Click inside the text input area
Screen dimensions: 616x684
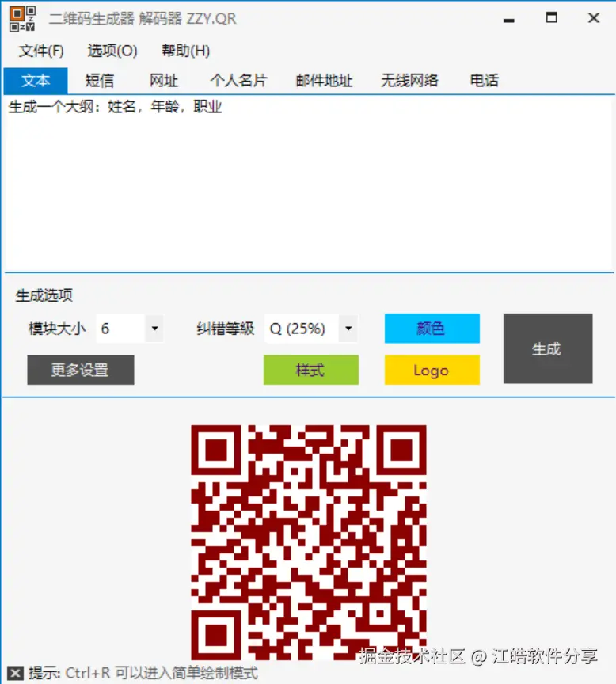[x=308, y=183]
